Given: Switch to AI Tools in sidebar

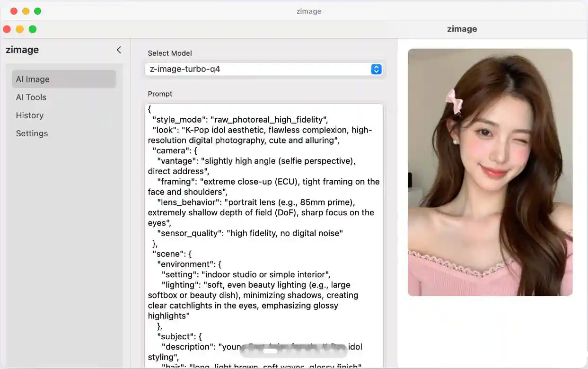Looking at the screenshot, I should click(31, 97).
